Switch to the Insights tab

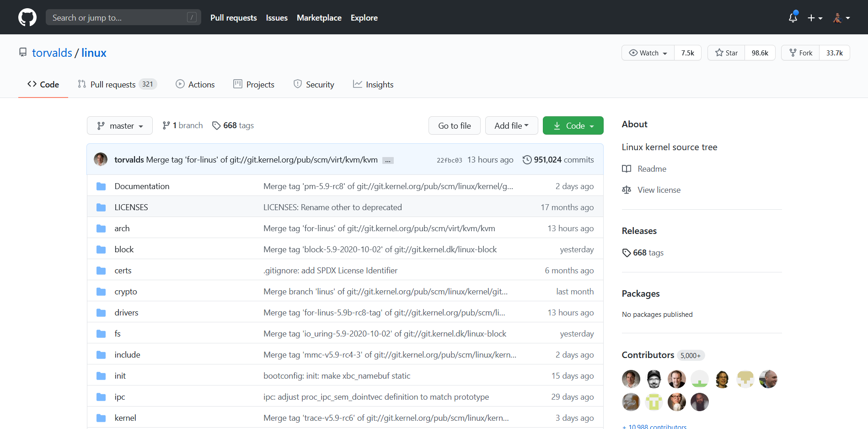[373, 84]
